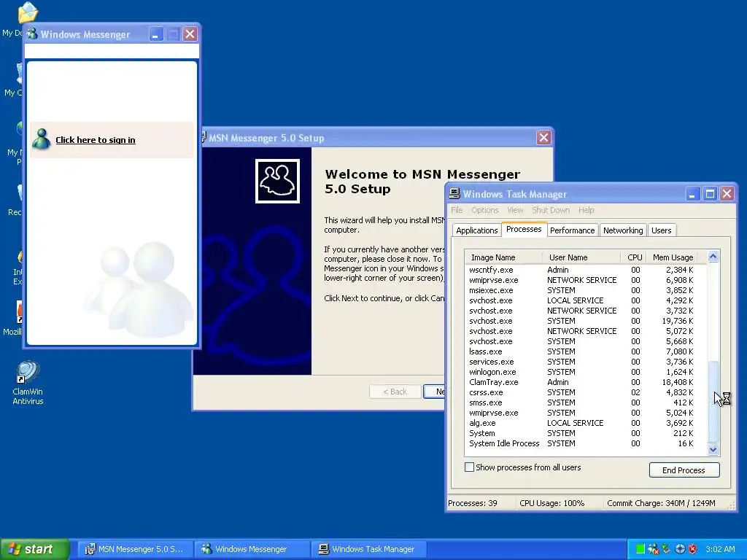
Task: Click the green buddy sign-in icon
Action: (42, 139)
